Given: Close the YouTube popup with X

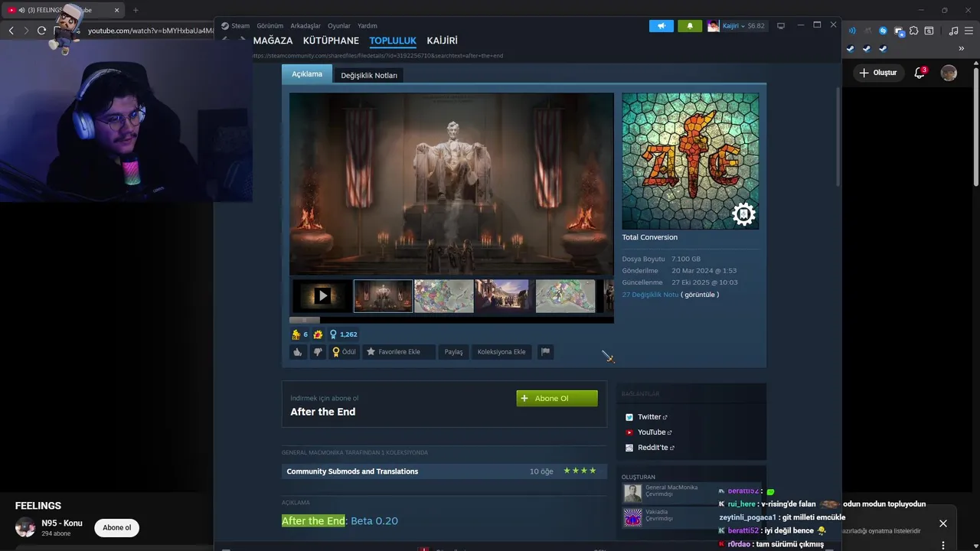Looking at the screenshot, I should point(943,523).
